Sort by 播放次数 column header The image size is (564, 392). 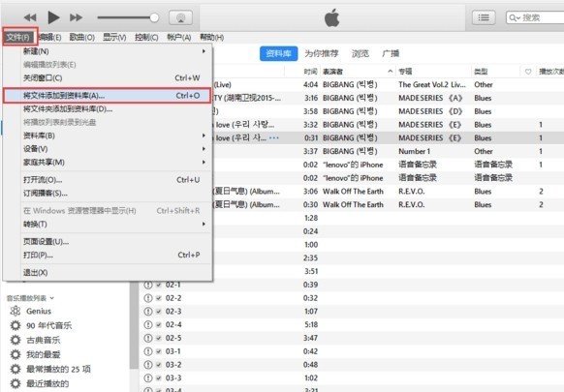tap(550, 72)
